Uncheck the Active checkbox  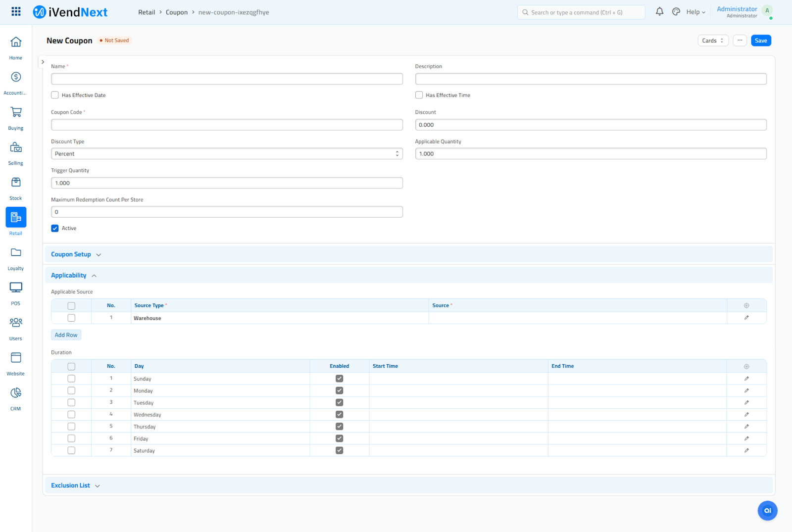tap(55, 228)
